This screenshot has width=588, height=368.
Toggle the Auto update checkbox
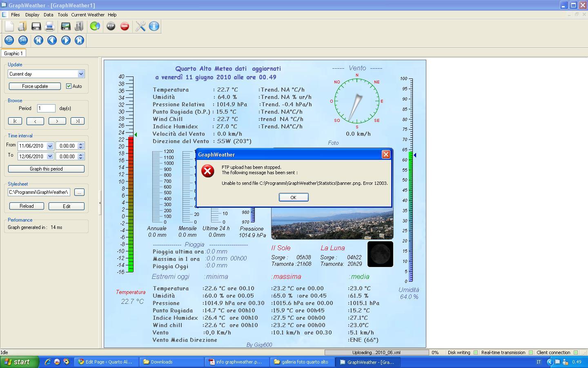point(69,86)
